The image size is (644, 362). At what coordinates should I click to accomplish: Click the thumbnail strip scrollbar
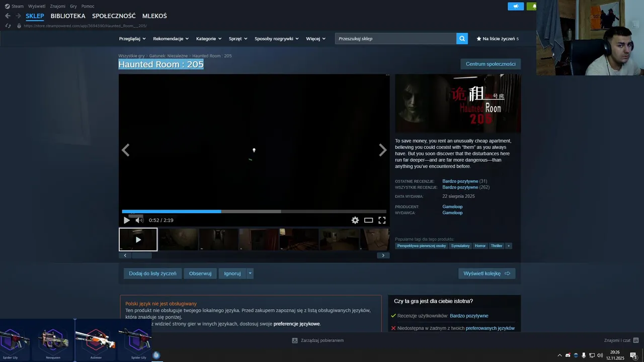(x=142, y=255)
